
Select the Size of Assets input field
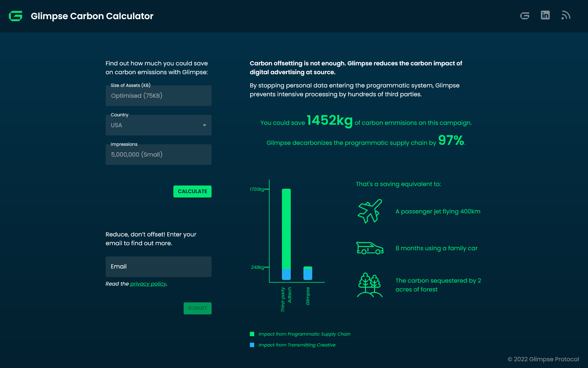point(158,95)
